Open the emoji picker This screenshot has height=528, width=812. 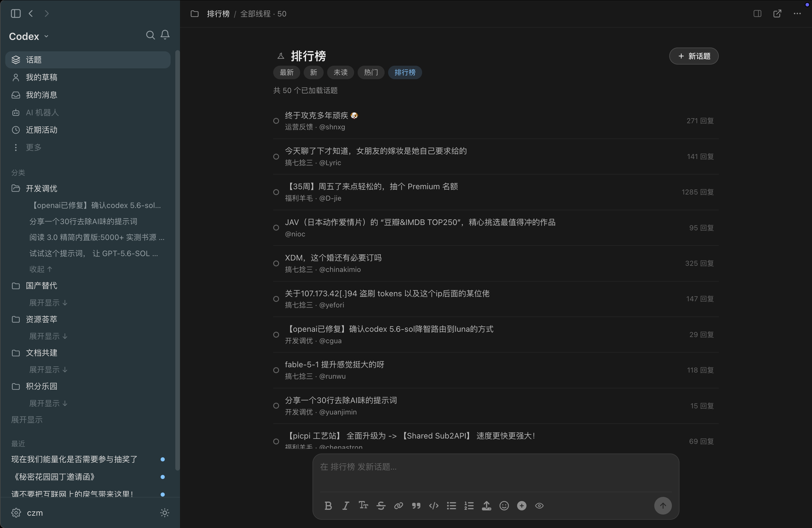click(x=504, y=505)
